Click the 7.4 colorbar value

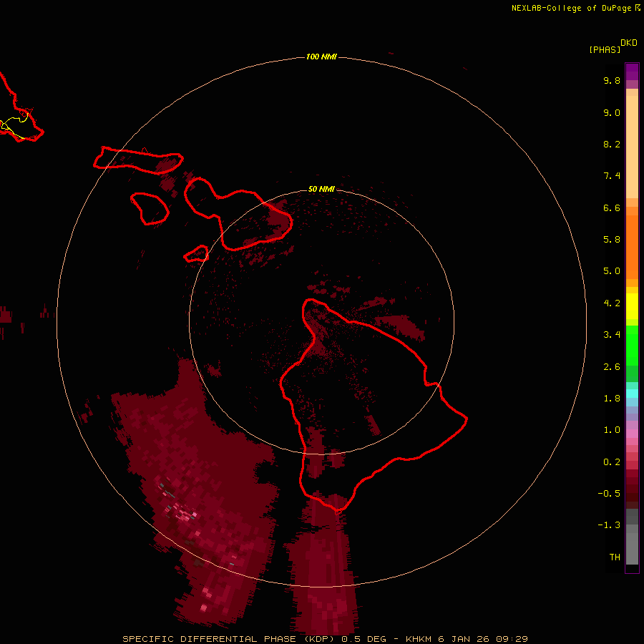pos(612,176)
